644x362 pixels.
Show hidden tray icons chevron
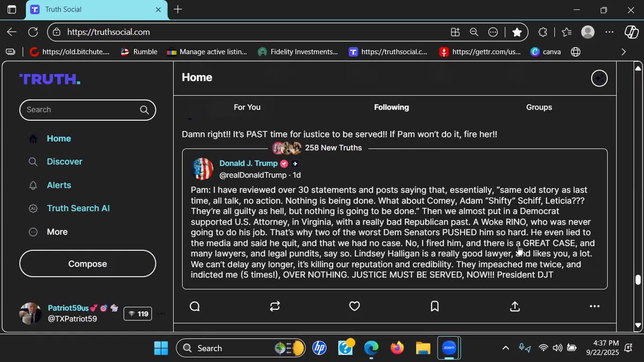506,348
